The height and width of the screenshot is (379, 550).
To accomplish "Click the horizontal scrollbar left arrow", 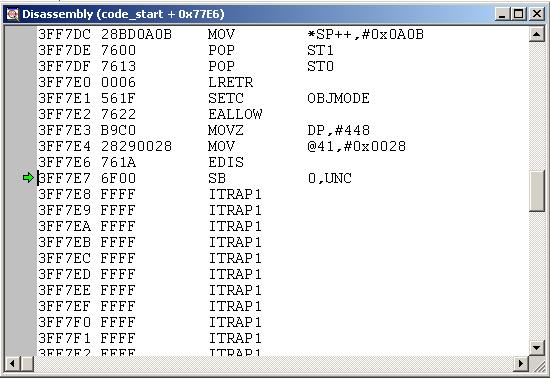I will pos(13,364).
